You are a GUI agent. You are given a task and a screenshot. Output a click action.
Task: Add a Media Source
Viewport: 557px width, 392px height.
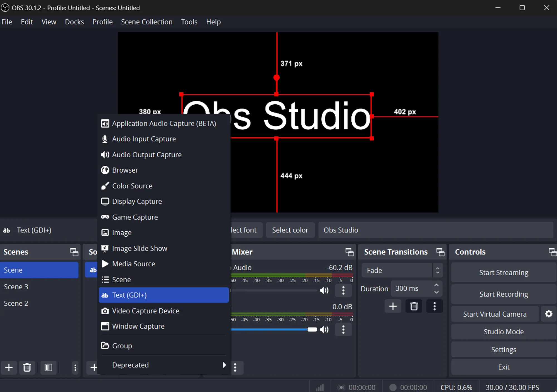click(164, 264)
